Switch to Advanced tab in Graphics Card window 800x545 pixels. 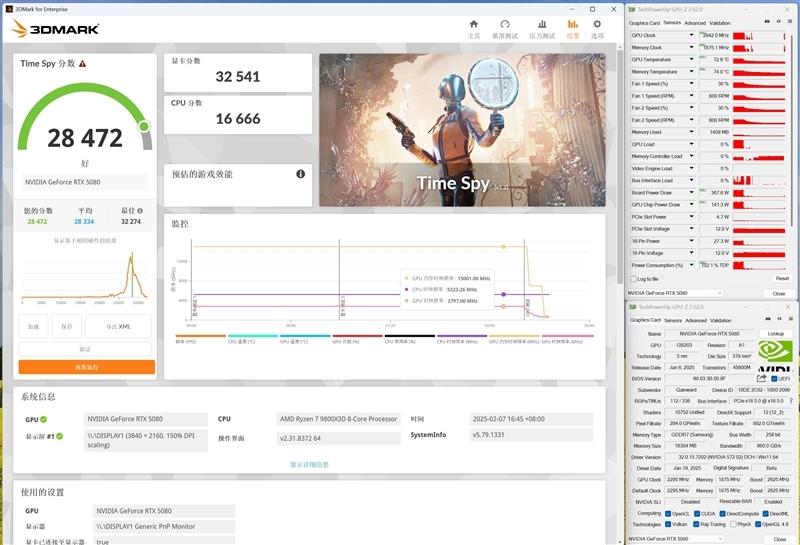pyautogui.click(x=696, y=320)
